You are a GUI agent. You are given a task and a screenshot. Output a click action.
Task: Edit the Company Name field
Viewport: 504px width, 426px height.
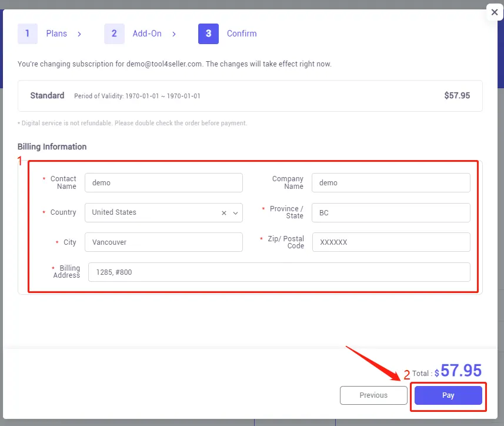coord(390,182)
